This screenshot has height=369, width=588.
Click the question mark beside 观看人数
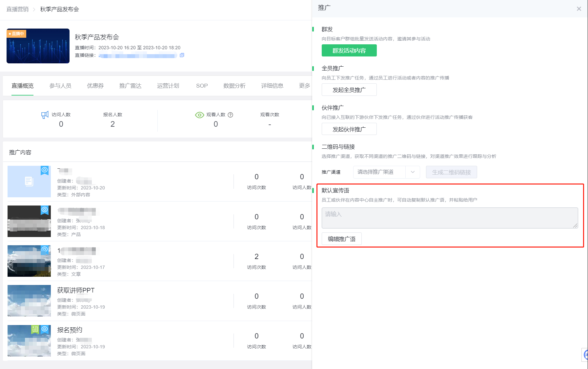coord(231,115)
